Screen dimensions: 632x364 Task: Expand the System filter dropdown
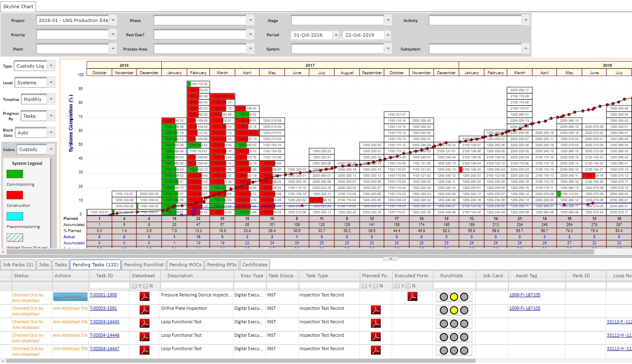tap(388, 49)
